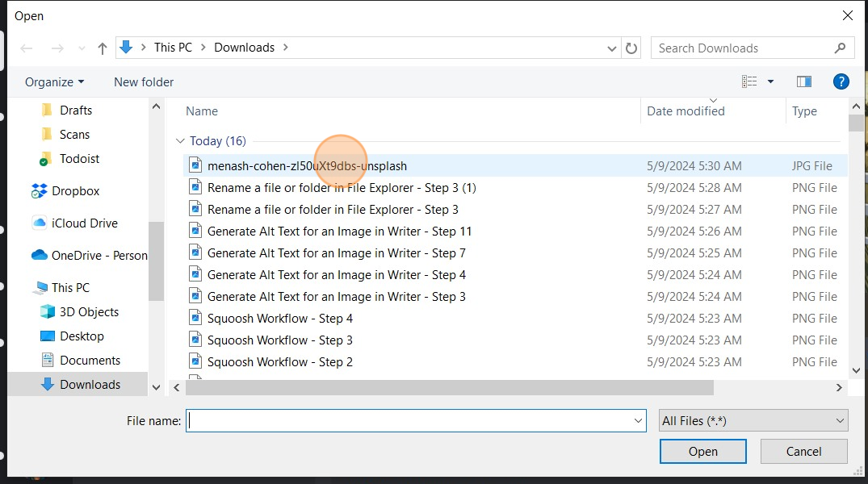Image resolution: width=868 pixels, height=484 pixels.
Task: Refresh the Downloads folder
Action: pyautogui.click(x=631, y=48)
